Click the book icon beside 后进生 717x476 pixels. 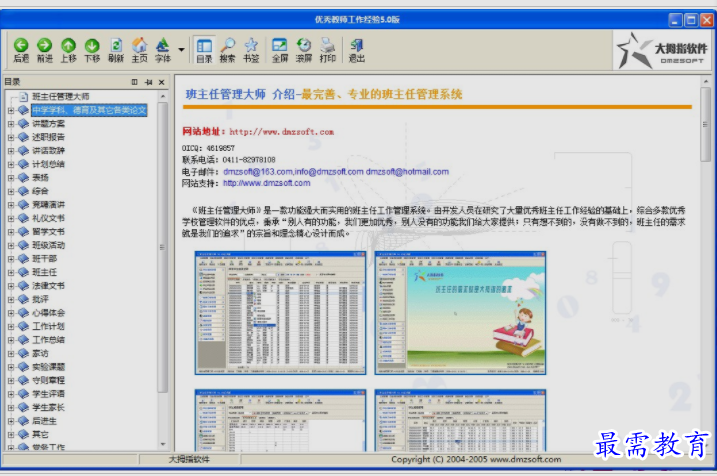[x=23, y=421]
